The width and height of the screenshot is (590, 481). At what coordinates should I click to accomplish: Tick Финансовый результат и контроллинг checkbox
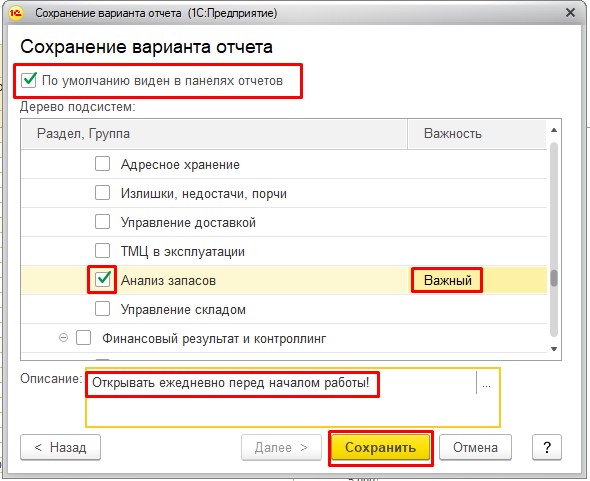click(84, 338)
